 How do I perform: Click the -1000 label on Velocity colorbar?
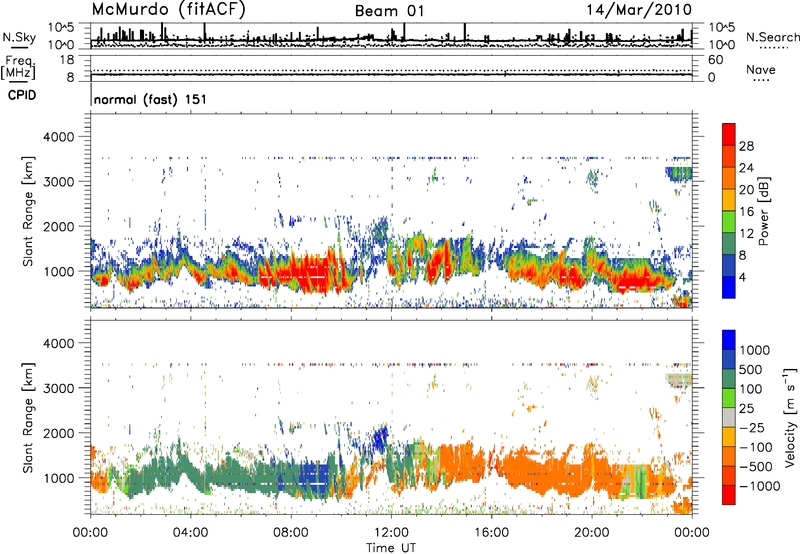(x=760, y=486)
